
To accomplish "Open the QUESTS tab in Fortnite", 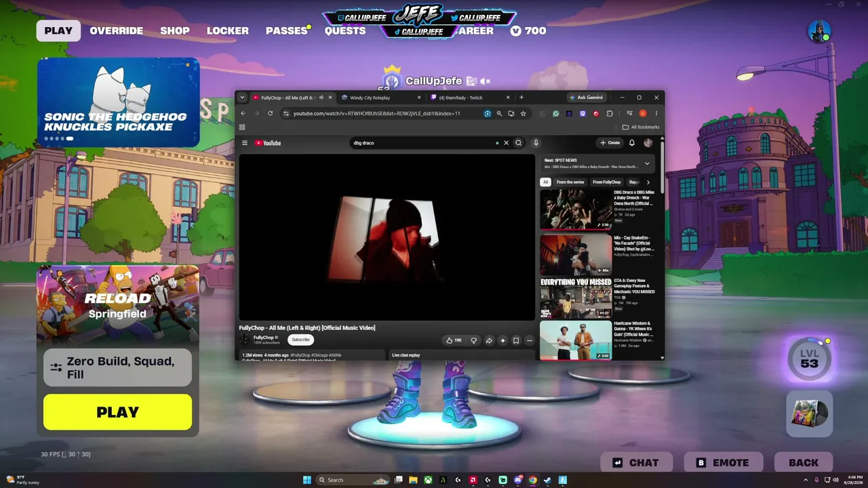I will pos(345,30).
